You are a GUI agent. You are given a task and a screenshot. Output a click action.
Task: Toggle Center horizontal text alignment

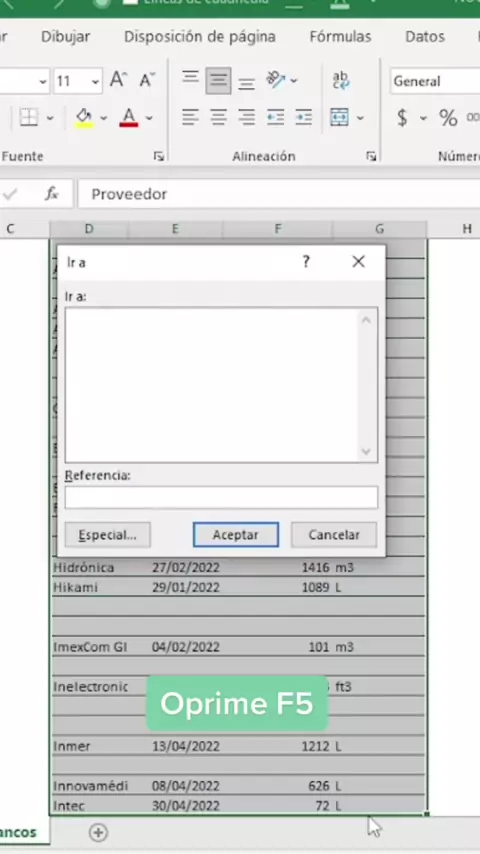click(x=218, y=117)
